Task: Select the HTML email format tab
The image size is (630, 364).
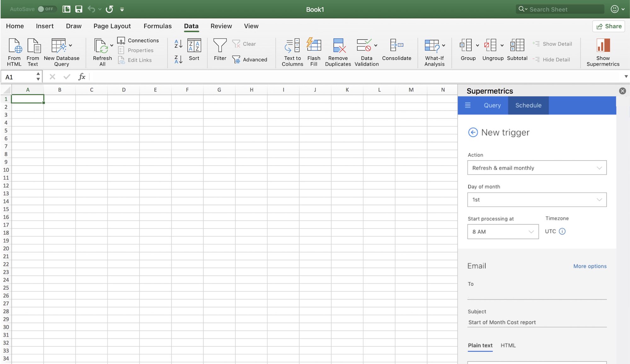Action: [x=508, y=345]
